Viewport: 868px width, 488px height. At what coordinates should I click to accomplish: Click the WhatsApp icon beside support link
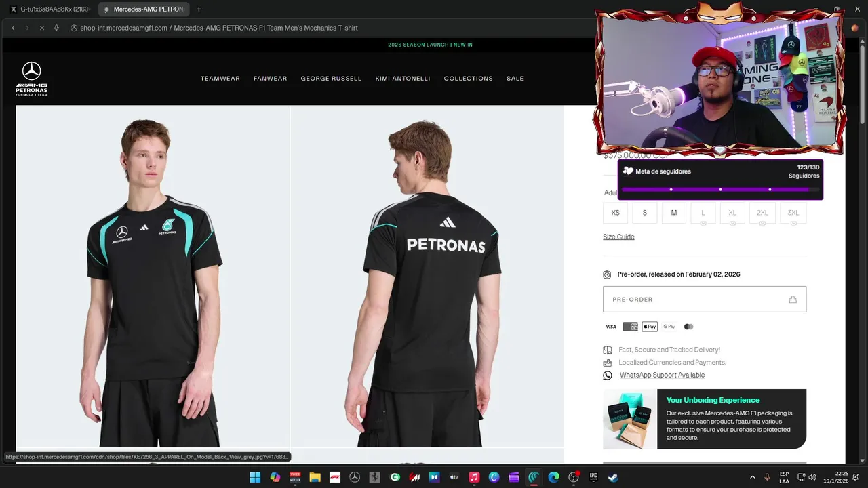[x=608, y=375]
